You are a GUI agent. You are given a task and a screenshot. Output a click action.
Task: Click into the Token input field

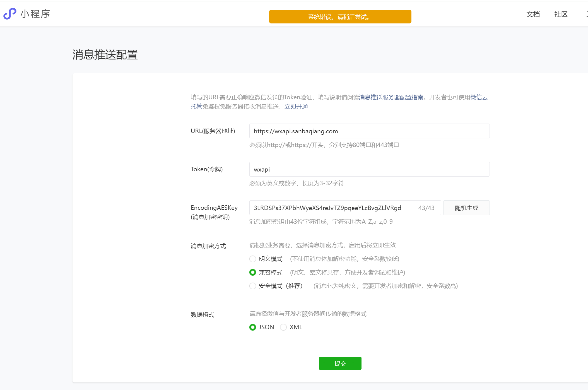[369, 169]
